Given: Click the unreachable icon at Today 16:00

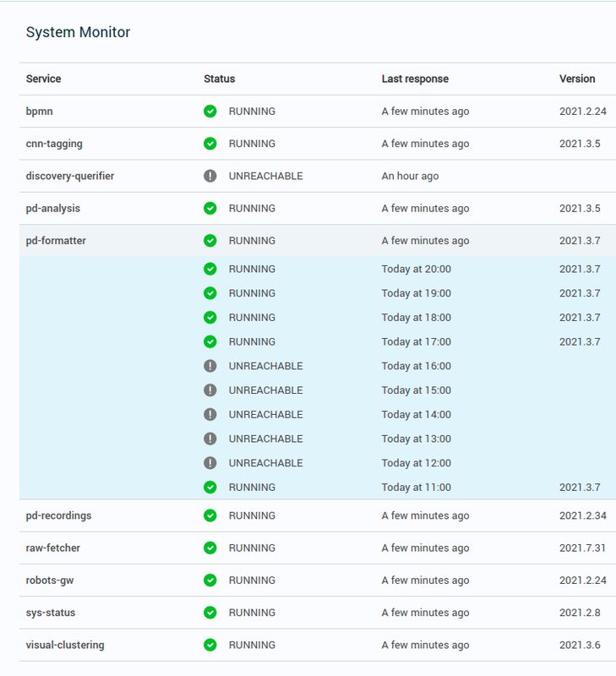Looking at the screenshot, I should pyautogui.click(x=210, y=366).
